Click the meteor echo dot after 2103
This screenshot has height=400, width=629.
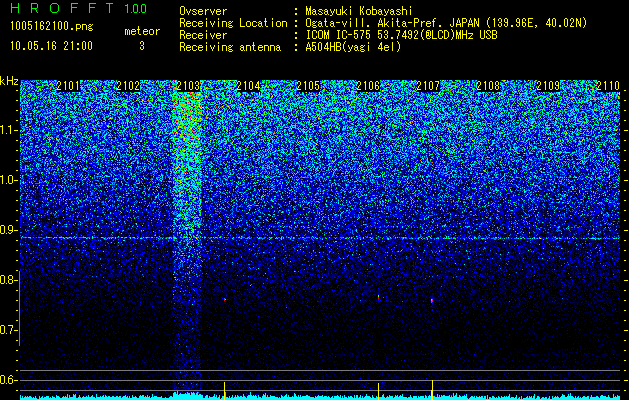click(225, 299)
